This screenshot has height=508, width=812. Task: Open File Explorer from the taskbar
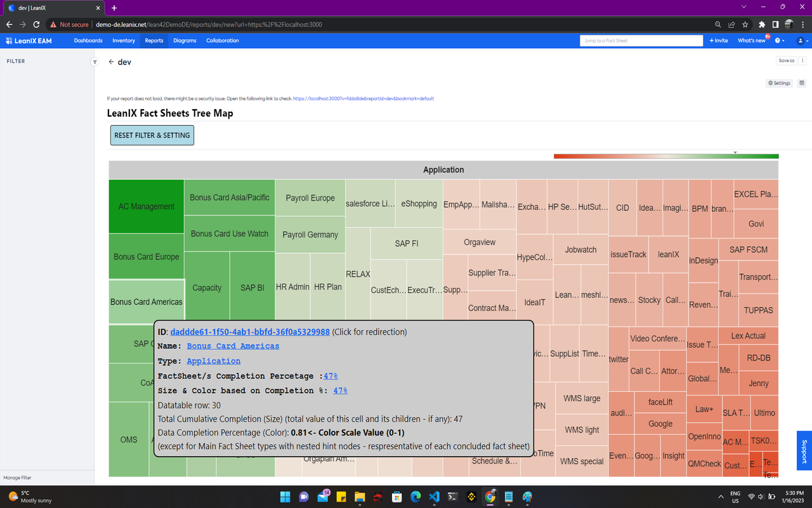point(360,497)
